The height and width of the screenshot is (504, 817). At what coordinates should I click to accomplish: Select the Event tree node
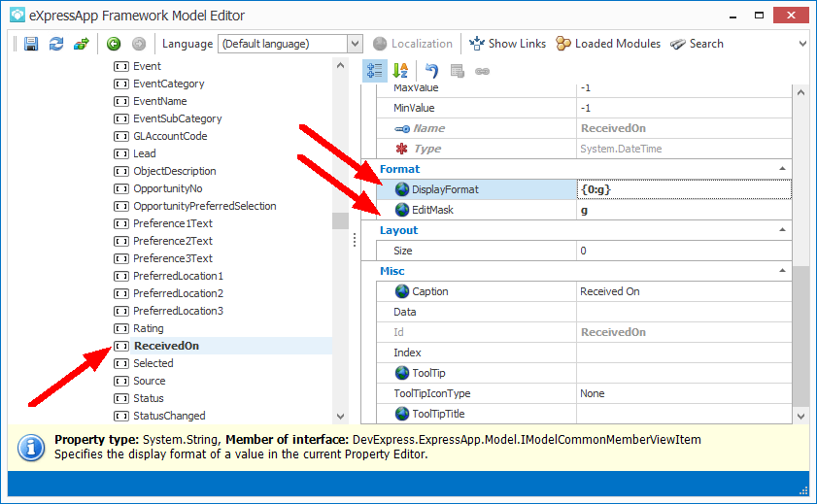click(x=147, y=66)
